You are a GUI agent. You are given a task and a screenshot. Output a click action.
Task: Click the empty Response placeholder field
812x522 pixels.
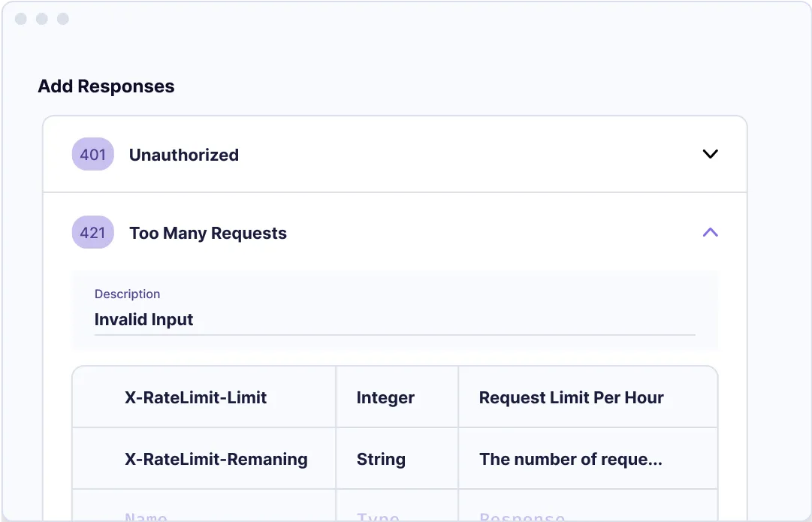[x=522, y=517]
